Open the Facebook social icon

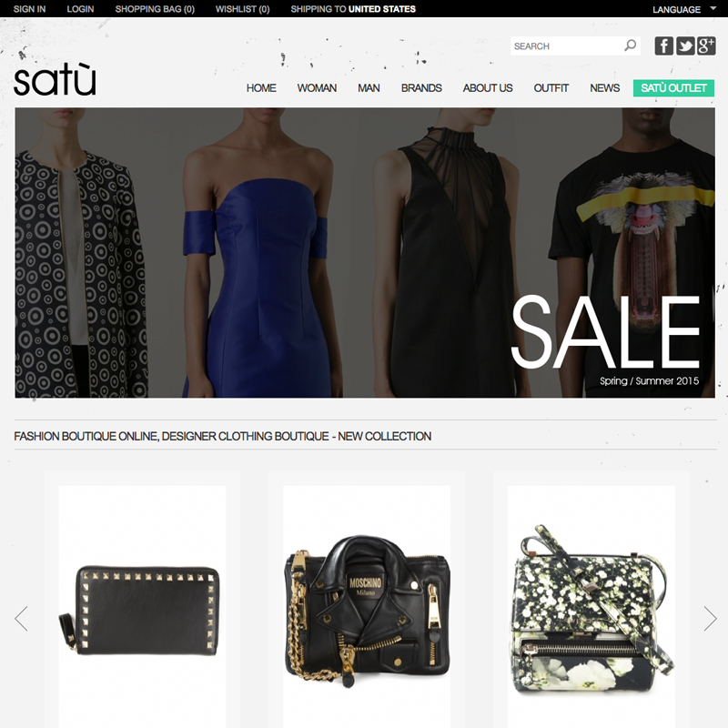(664, 46)
